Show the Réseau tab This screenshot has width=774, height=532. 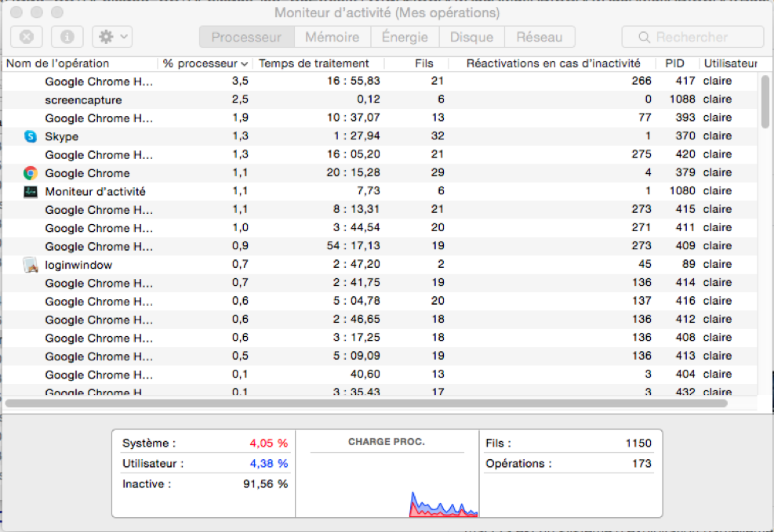(540, 37)
